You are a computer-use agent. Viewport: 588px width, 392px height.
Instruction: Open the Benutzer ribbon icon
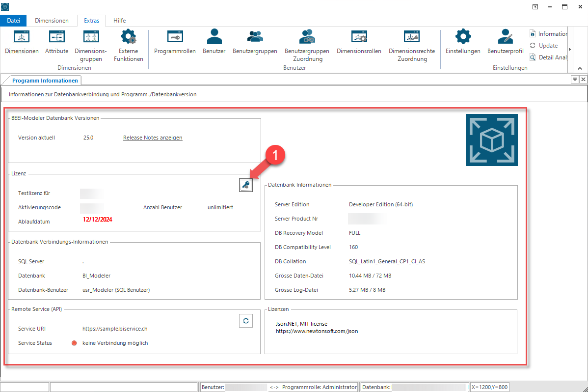tap(214, 42)
